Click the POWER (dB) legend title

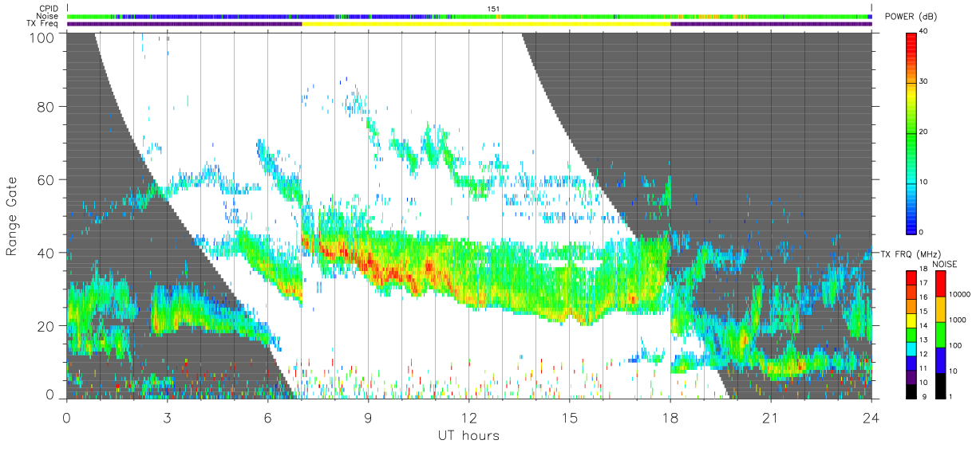coord(911,17)
